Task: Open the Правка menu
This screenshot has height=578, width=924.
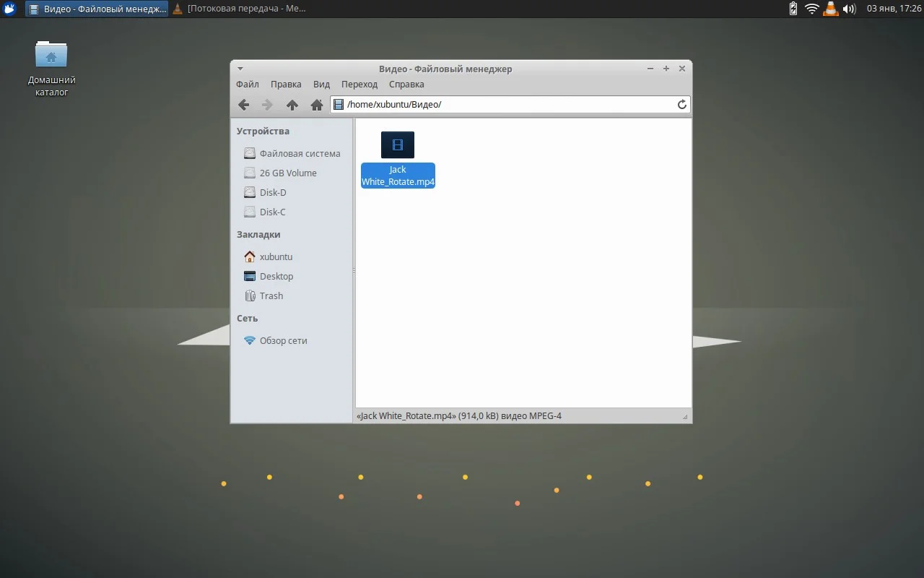Action: point(286,85)
